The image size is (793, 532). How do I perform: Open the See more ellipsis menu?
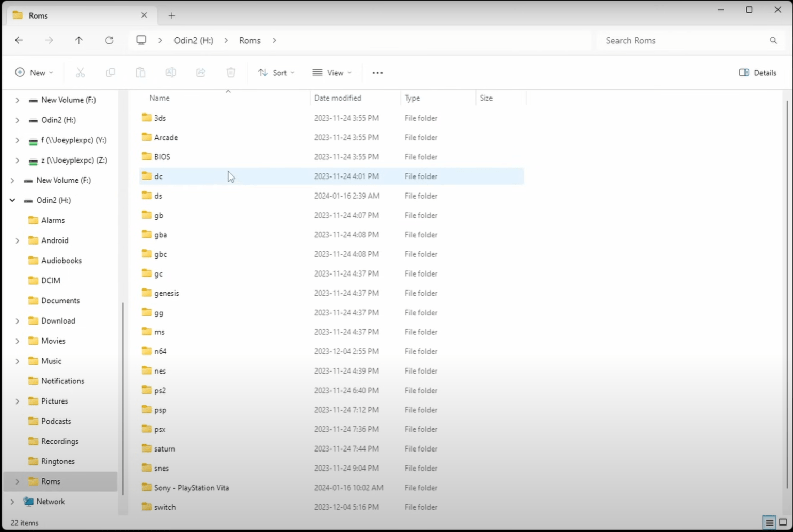point(377,73)
